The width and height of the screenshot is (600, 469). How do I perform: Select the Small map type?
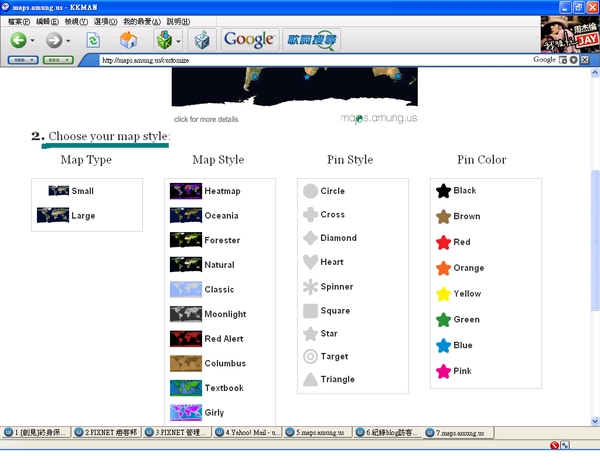click(71, 191)
